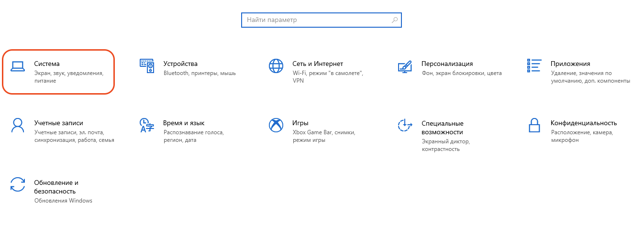The height and width of the screenshot is (225, 644).
Task: Click the Обновление и безопасность arrows icon
Action: pyautogui.click(x=18, y=184)
